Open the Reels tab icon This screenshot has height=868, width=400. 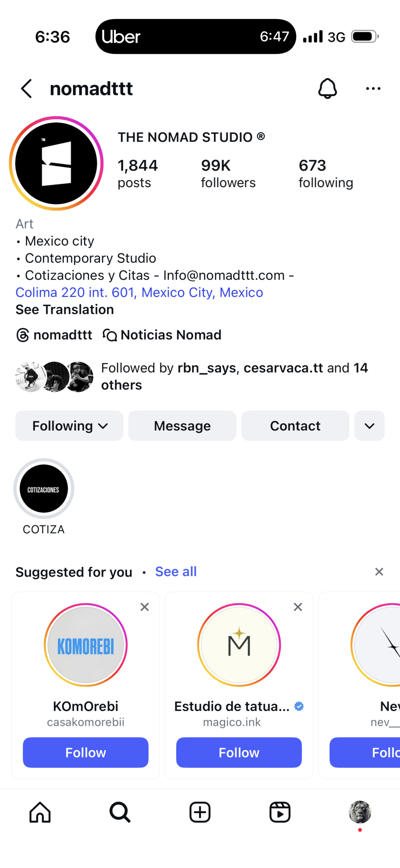(280, 812)
